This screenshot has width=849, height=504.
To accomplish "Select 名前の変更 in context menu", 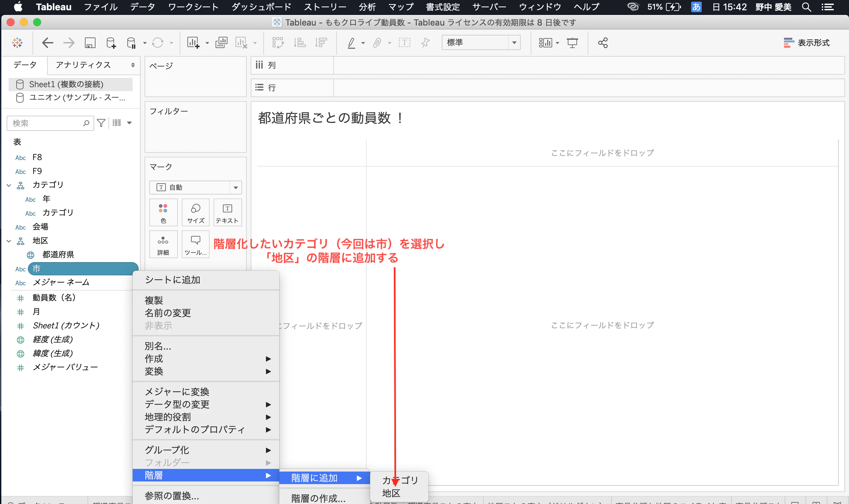I will tap(206, 313).
